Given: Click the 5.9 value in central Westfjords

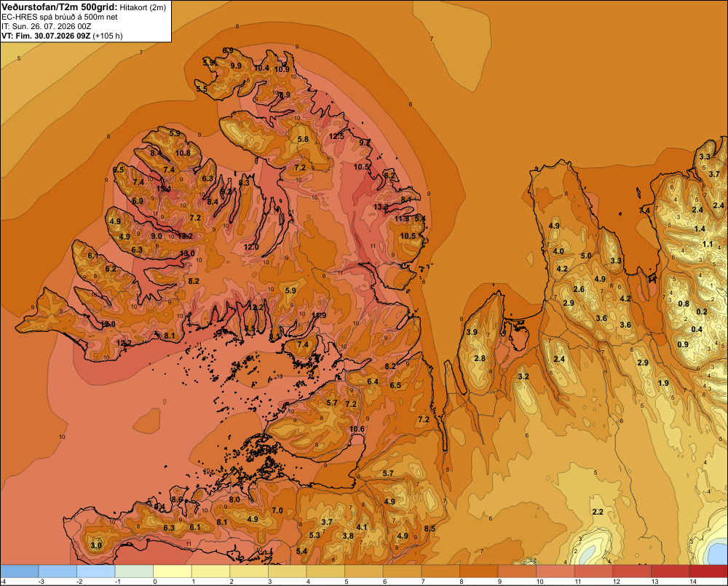Looking at the screenshot, I should point(290,290).
